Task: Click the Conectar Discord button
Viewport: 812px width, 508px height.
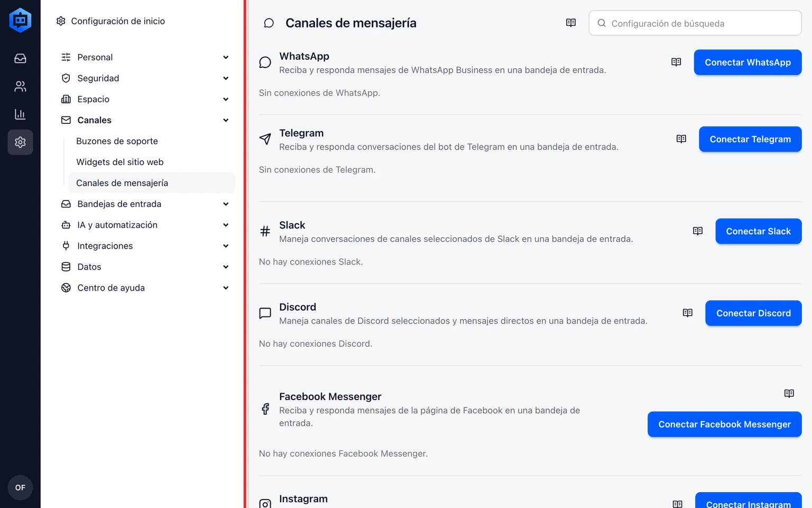Action: (x=753, y=313)
